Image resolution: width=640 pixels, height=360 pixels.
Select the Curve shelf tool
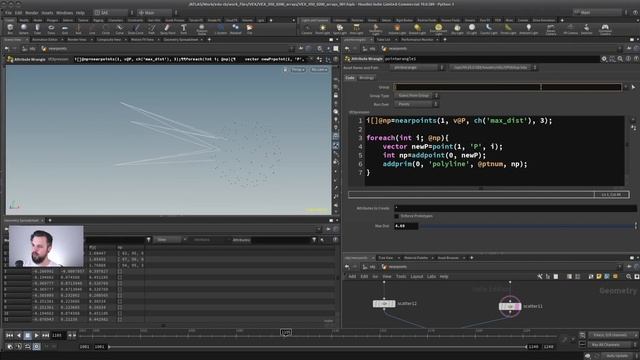pyautogui.click(x=119, y=29)
